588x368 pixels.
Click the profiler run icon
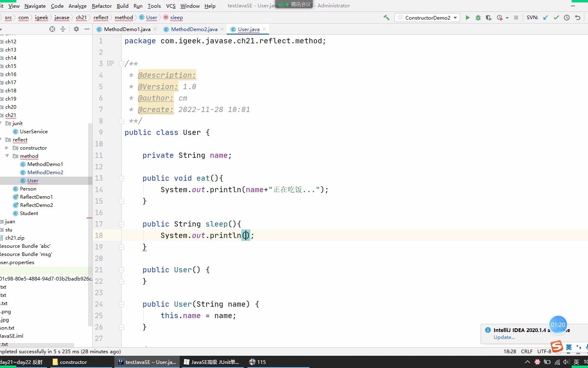[x=499, y=18]
